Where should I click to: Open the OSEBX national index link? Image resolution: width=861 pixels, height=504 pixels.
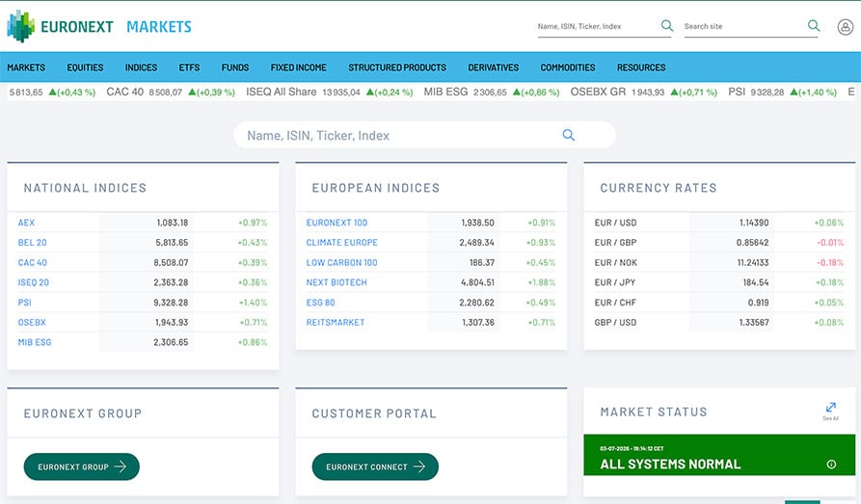click(32, 322)
